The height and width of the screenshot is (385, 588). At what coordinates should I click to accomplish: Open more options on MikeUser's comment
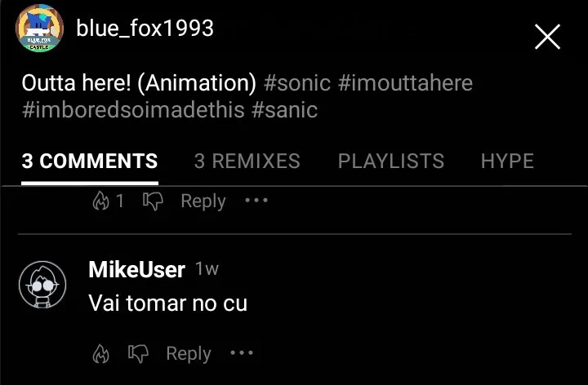pyautogui.click(x=242, y=354)
